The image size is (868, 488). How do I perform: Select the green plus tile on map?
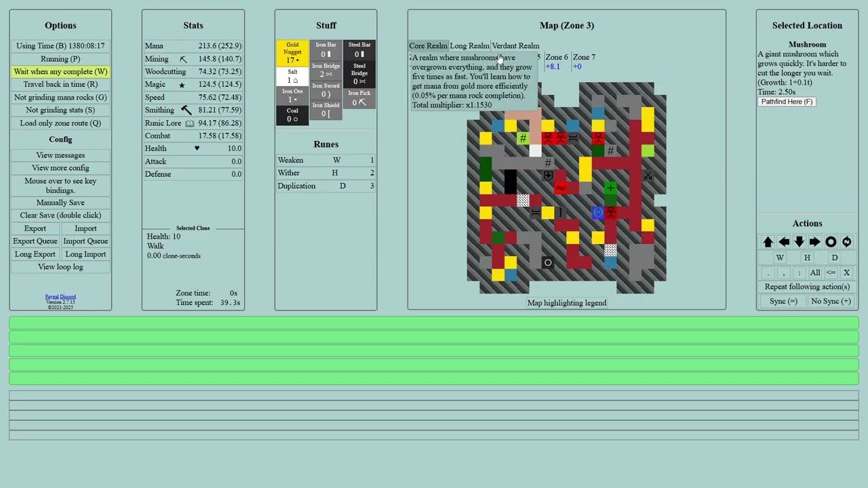(610, 188)
